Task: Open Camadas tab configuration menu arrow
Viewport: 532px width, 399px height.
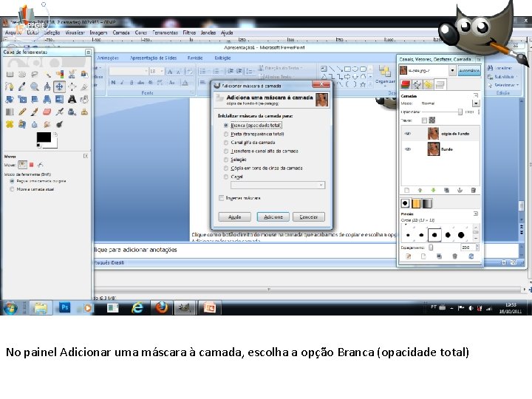Action: pos(476,95)
